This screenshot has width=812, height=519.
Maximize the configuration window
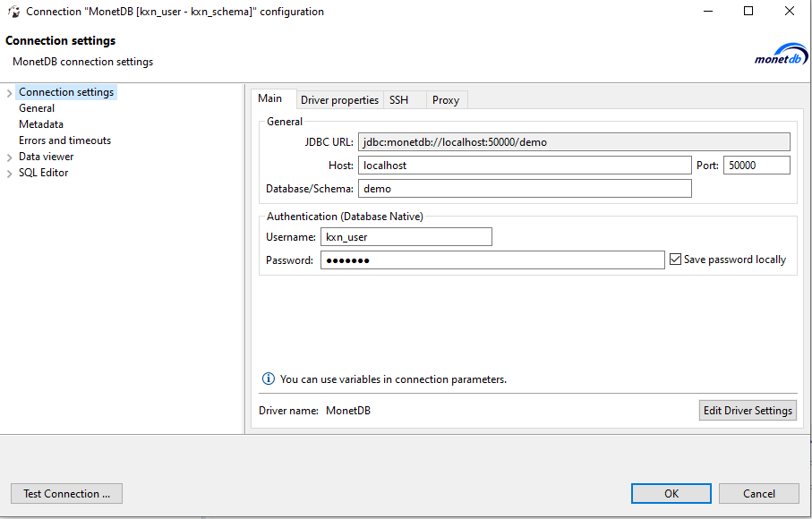pyautogui.click(x=748, y=11)
